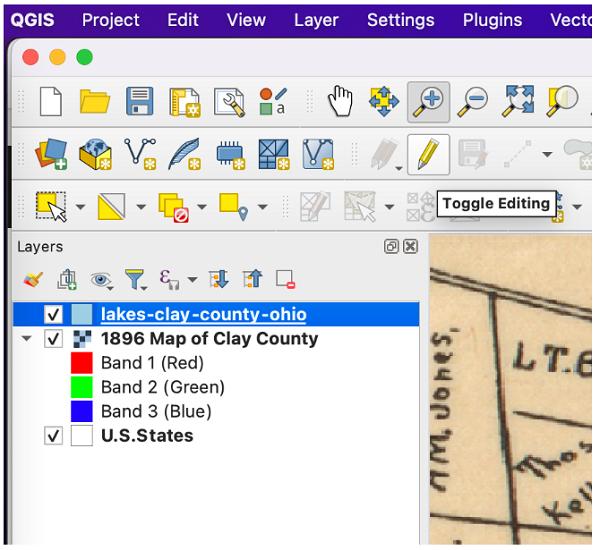Click the grayed Current Edits pencil icon
The image size is (600, 550).
coord(385,154)
